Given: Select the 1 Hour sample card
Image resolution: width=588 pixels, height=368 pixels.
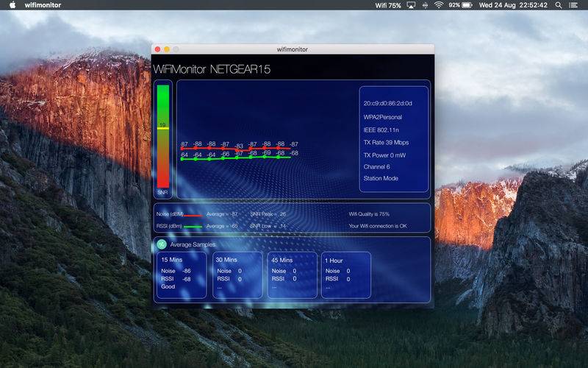Looking at the screenshot, I should (x=345, y=275).
